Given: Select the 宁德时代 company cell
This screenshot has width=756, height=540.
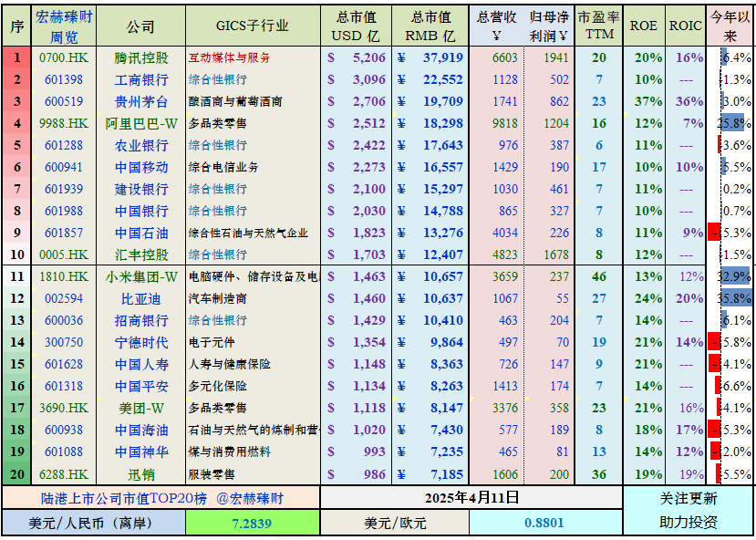Looking at the screenshot, I should (x=140, y=342).
